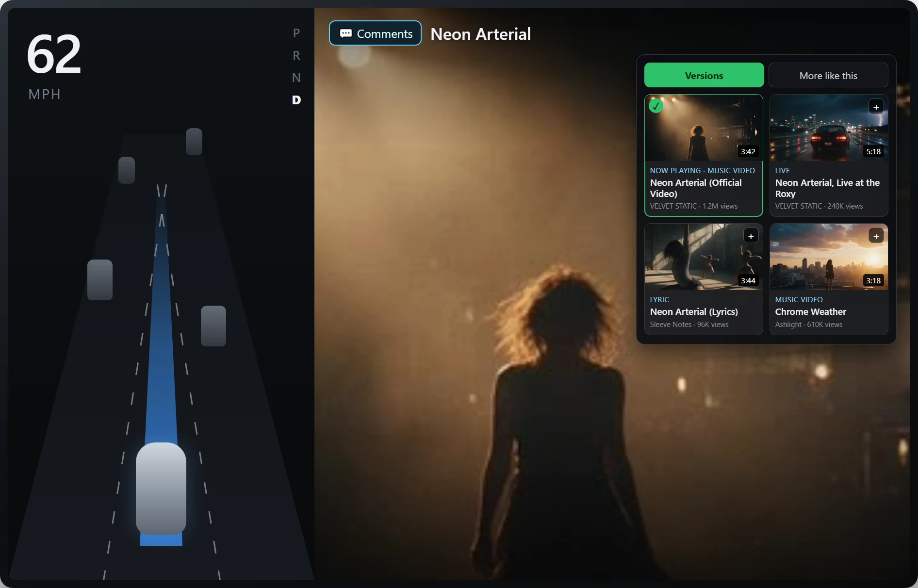Open the Neon Arterial (Official Video) thumbnail
This screenshot has width=918, height=588.
pyautogui.click(x=704, y=128)
